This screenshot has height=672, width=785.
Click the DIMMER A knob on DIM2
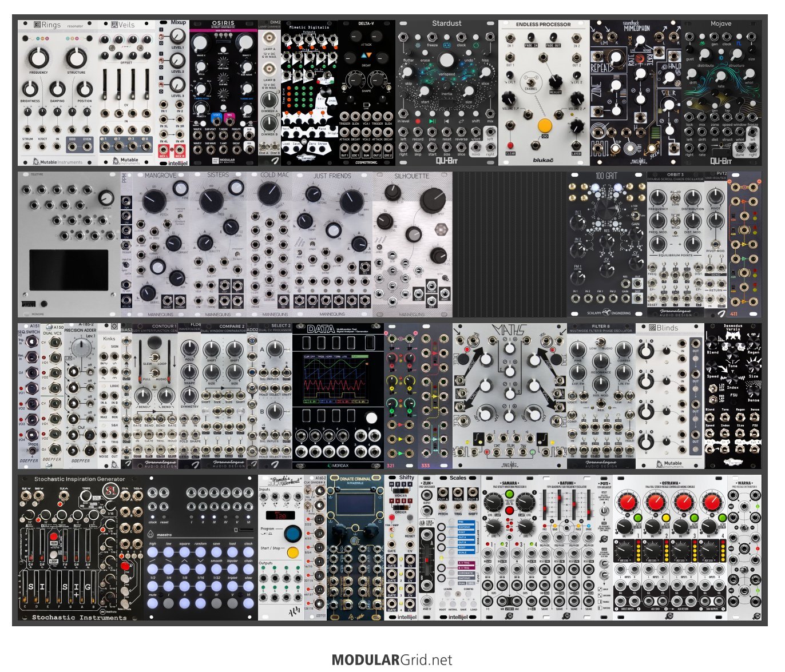(269, 101)
